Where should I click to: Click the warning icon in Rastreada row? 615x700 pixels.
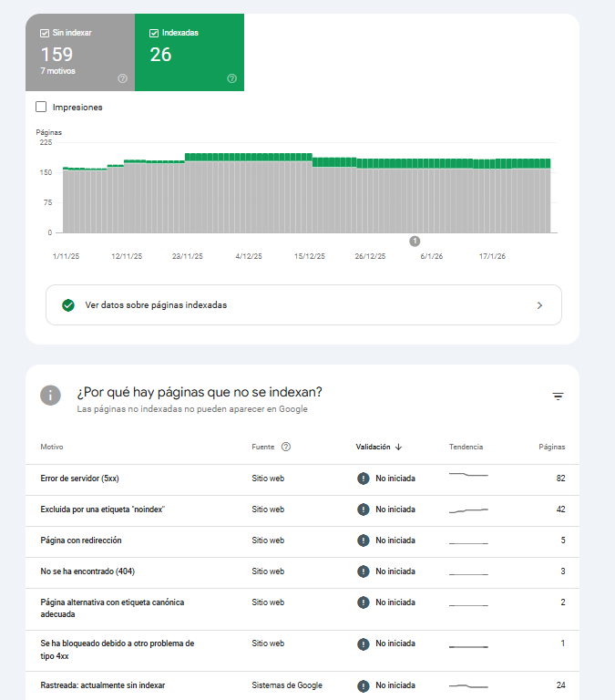point(364,685)
